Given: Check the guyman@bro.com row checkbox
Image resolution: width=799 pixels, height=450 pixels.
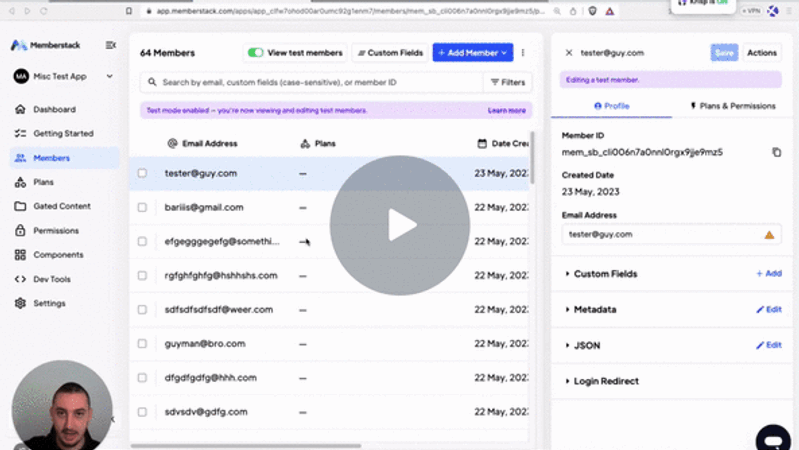Looking at the screenshot, I should click(x=142, y=344).
